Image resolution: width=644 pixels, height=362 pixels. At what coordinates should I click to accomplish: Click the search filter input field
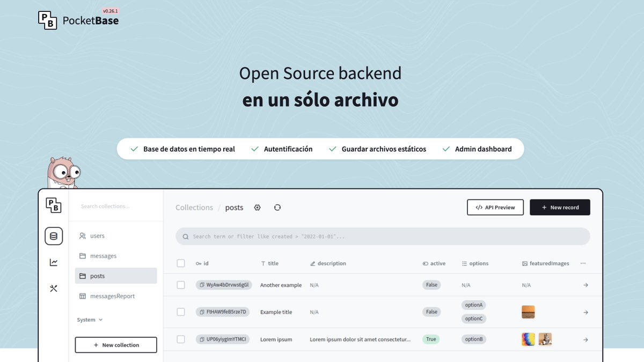point(382,236)
